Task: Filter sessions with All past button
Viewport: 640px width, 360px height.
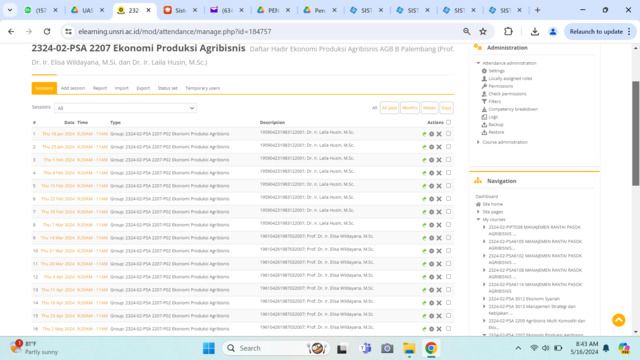Action: [389, 108]
